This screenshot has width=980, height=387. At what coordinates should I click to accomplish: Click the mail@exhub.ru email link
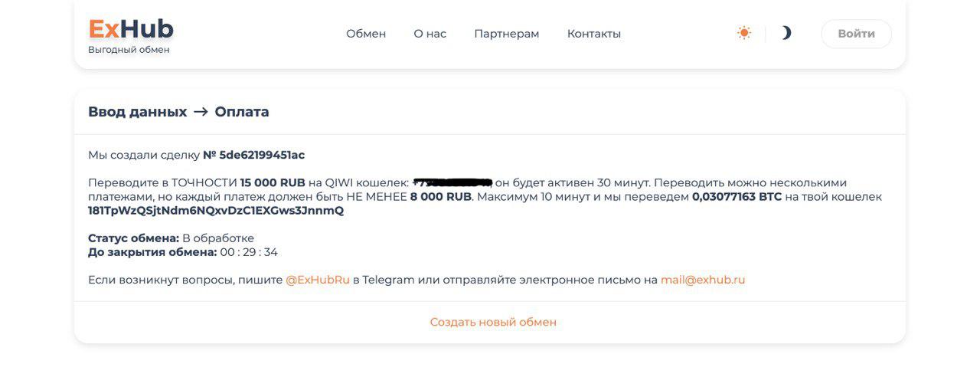pos(703,280)
